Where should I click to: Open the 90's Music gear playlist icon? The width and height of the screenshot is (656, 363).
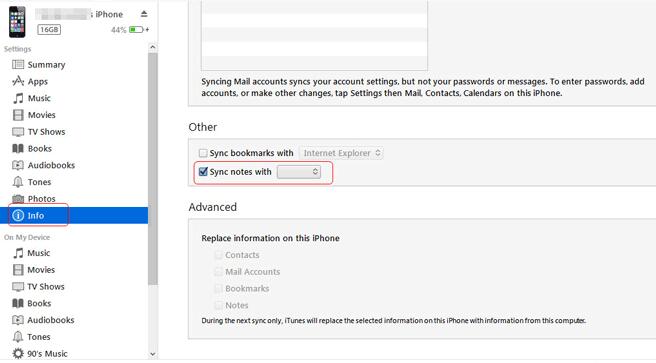click(x=18, y=353)
